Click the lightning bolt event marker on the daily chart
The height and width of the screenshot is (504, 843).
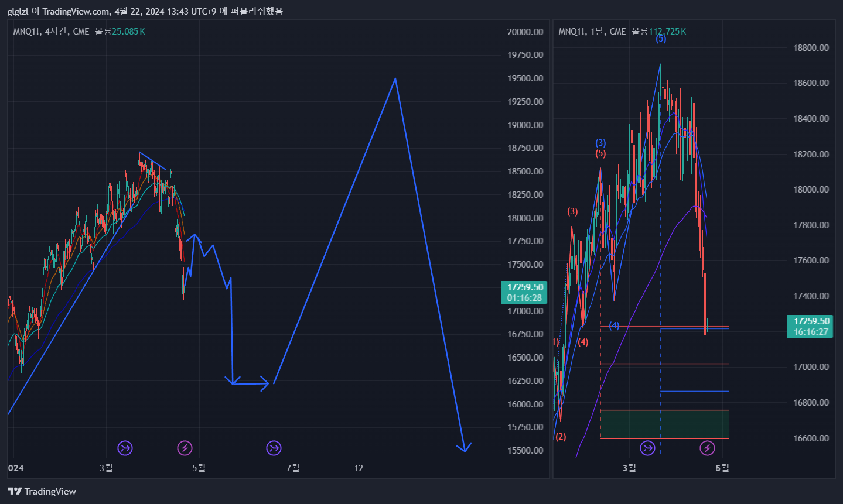[707, 448]
